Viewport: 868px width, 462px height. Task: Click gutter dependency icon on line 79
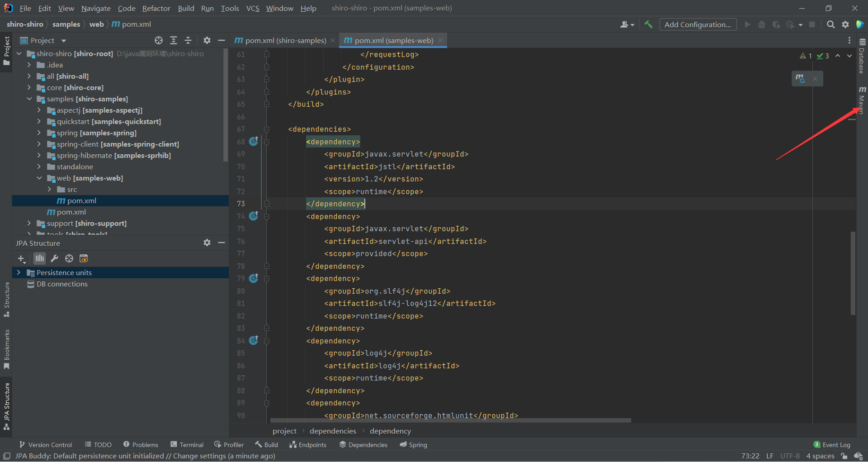(x=254, y=278)
